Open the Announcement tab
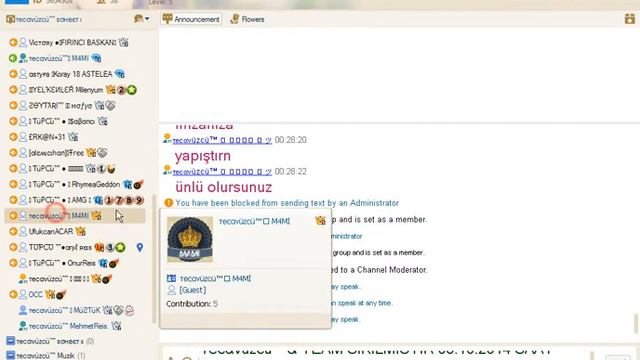640x360 pixels. pos(191,19)
